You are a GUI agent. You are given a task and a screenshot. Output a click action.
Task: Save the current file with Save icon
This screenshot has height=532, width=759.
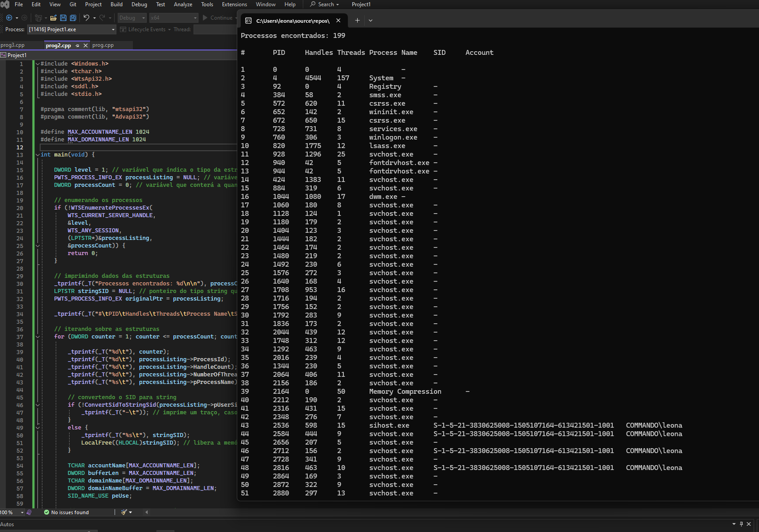63,18
